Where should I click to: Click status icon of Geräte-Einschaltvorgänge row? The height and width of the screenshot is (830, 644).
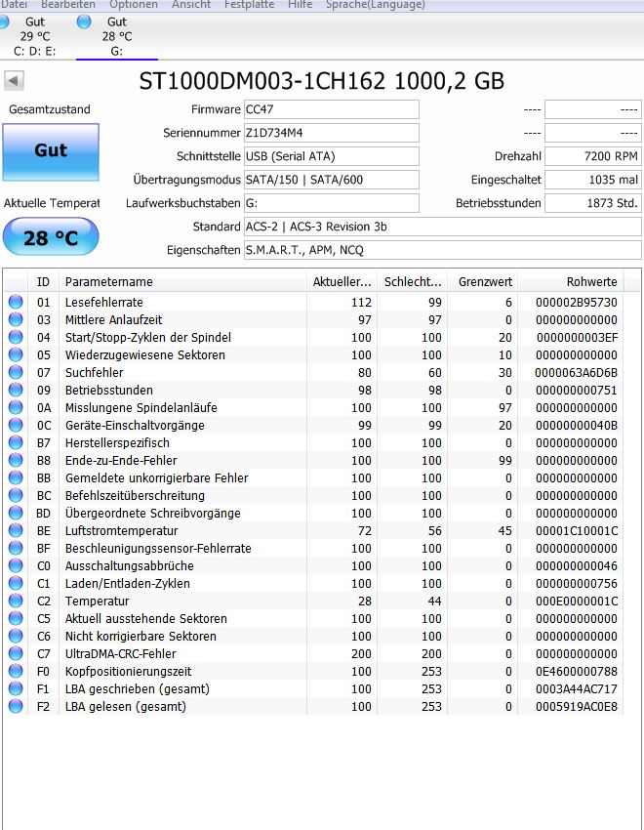[x=16, y=425]
